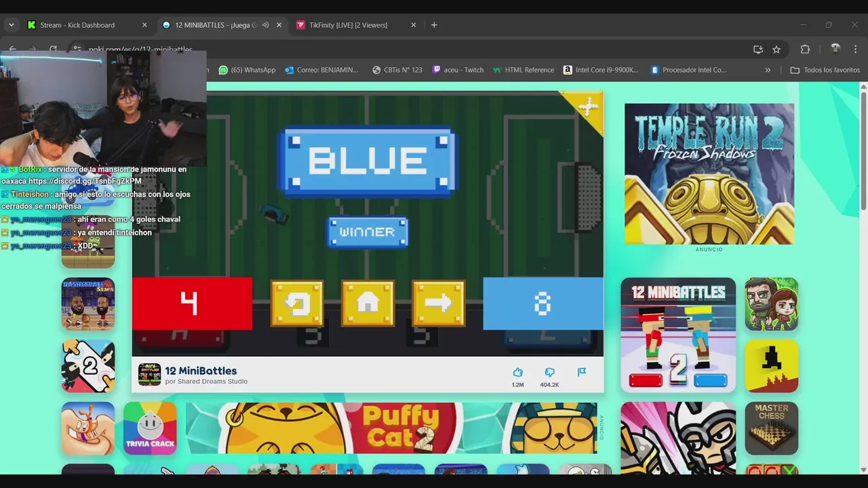The width and height of the screenshot is (868, 488).
Task: Switch to Stream - Kick Dashboard tab
Action: [x=77, y=25]
